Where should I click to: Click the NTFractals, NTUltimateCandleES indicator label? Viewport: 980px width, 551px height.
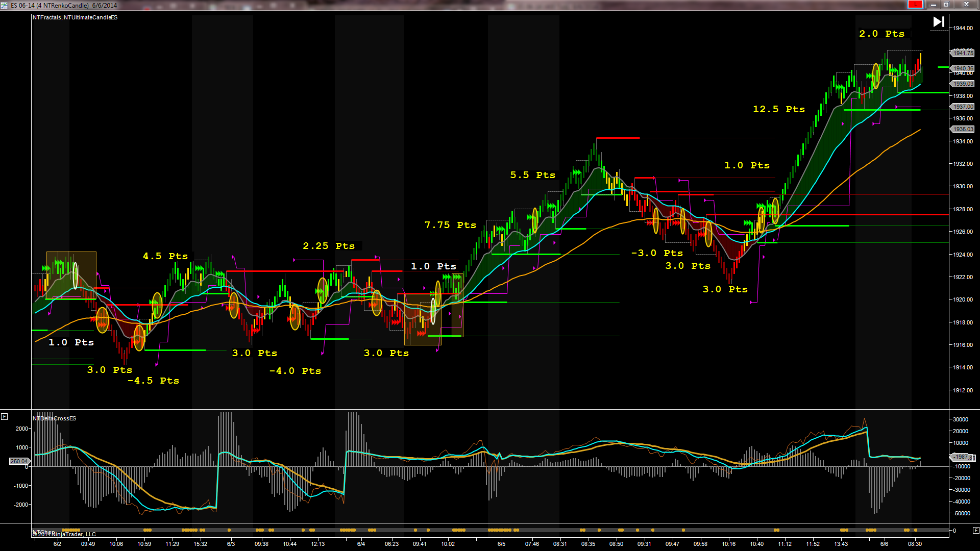(75, 17)
